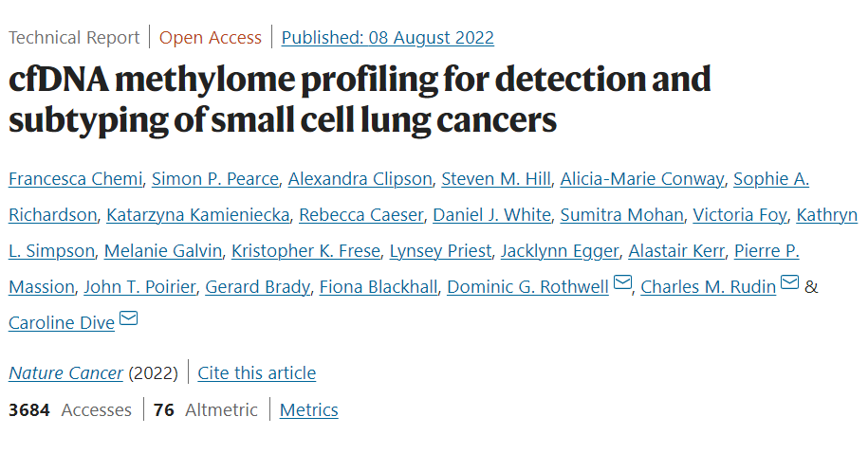The height and width of the screenshot is (453, 868).
Task: Click envelope icon beside Charles M. Rudin
Action: 789,282
